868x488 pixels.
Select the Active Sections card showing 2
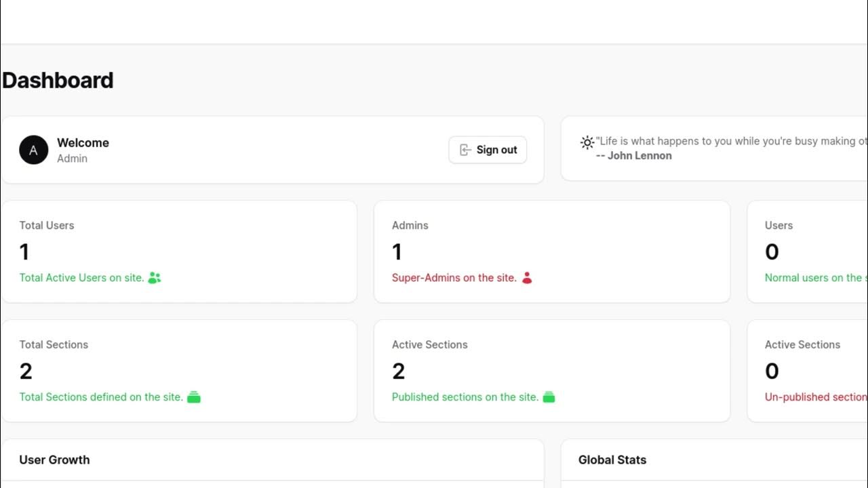(551, 371)
